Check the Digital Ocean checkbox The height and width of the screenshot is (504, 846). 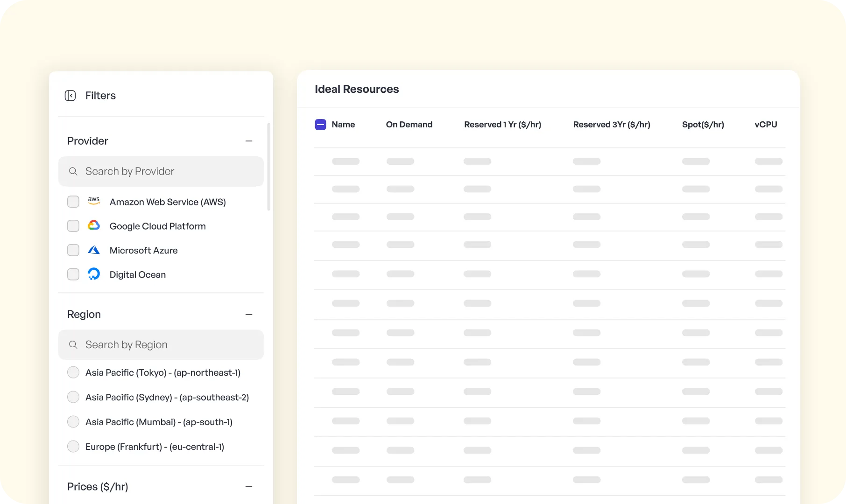point(73,274)
